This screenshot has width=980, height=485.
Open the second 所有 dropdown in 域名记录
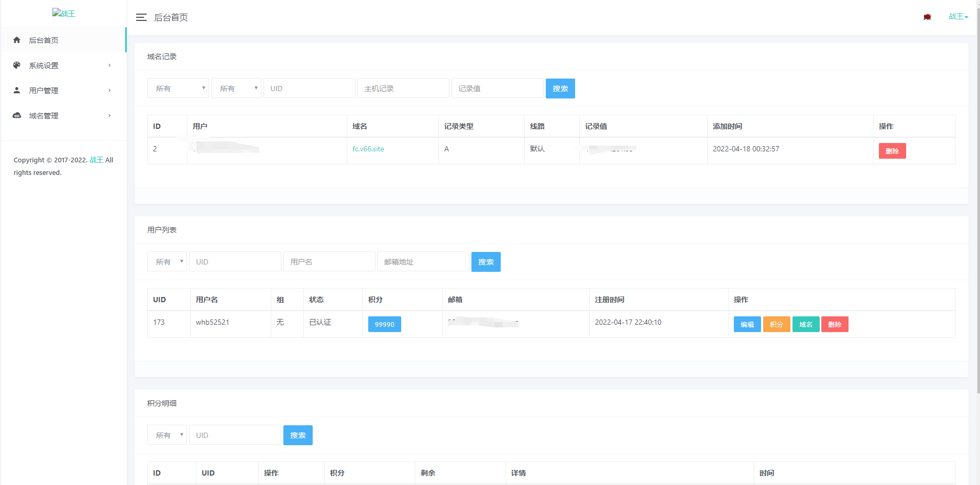click(236, 89)
